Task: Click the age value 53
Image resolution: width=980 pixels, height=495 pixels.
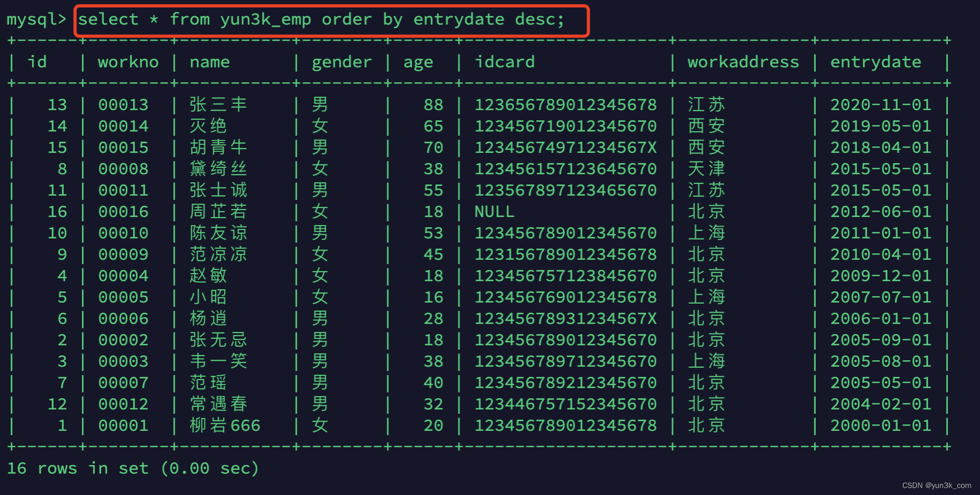Action: (x=433, y=233)
